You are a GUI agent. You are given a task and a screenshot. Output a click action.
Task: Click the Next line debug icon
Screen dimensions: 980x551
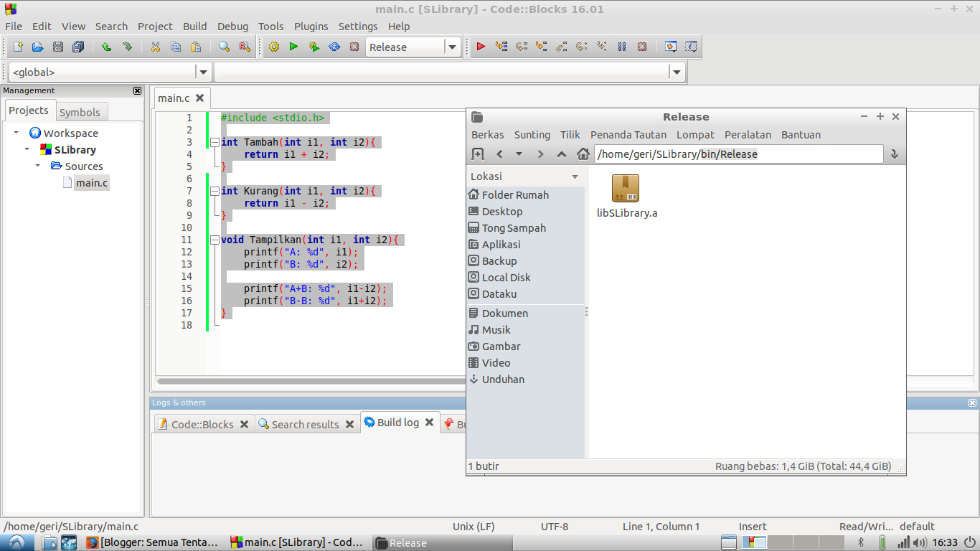point(522,47)
